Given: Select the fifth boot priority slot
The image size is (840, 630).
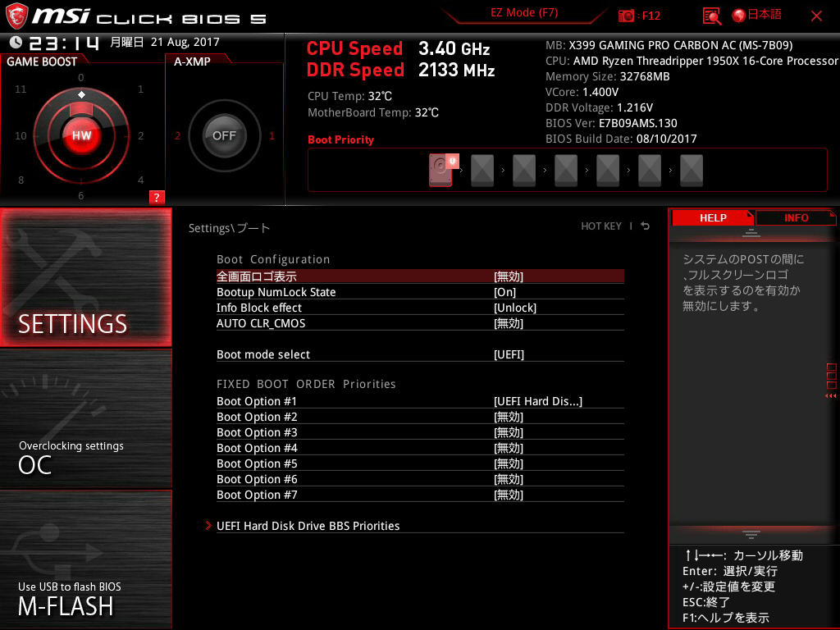Looking at the screenshot, I should point(608,171).
